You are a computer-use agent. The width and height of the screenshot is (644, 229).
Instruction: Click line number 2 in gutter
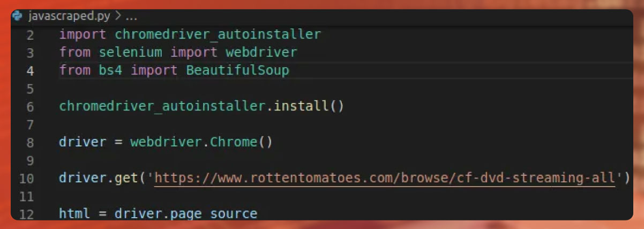tap(29, 35)
